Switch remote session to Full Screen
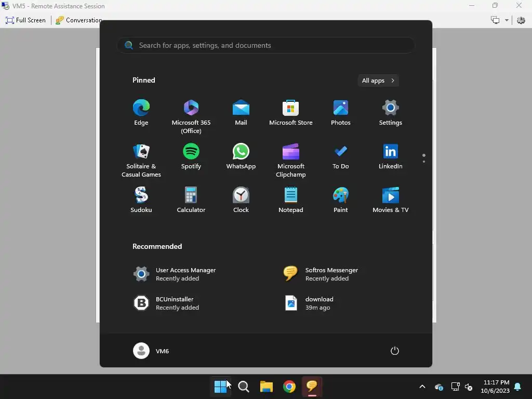The image size is (532, 399). click(x=26, y=20)
